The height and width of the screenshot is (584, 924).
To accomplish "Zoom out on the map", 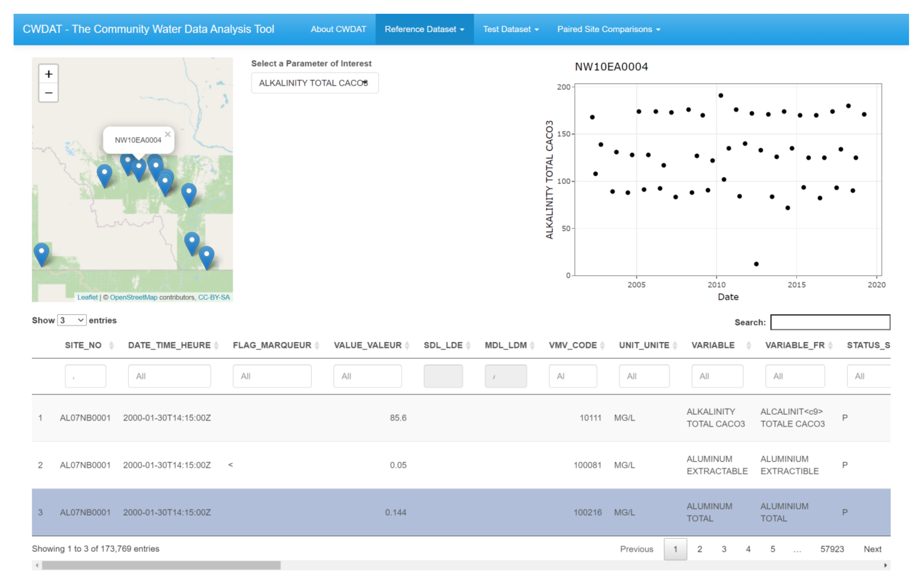I will click(x=48, y=93).
